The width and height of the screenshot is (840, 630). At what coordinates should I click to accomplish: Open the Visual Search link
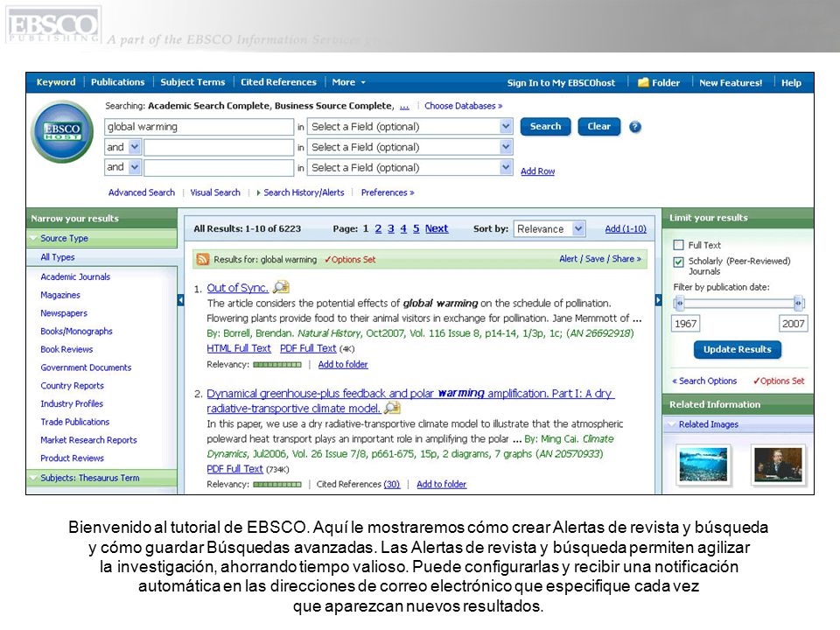[x=215, y=192]
